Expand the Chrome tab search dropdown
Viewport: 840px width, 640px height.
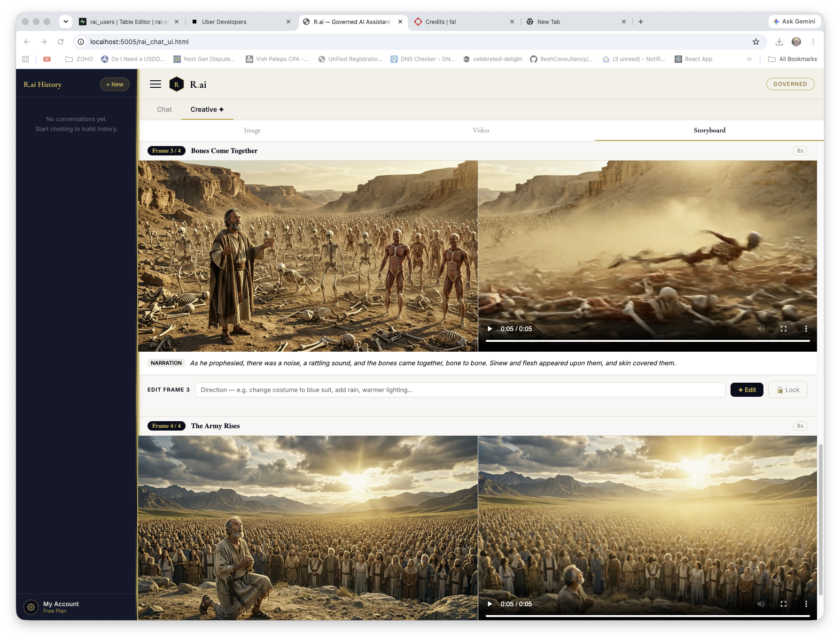click(66, 21)
